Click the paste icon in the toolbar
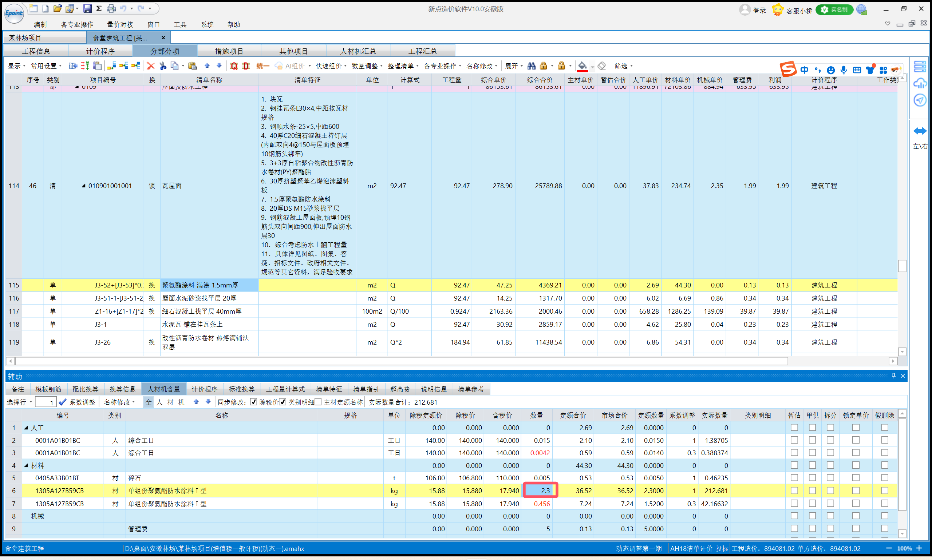The height and width of the screenshot is (560, 932). coord(193,65)
